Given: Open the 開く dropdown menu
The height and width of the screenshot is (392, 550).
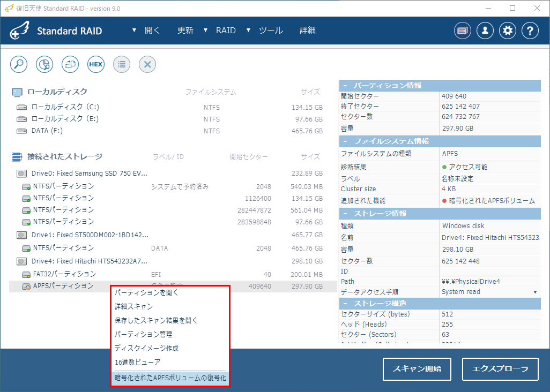Looking at the screenshot, I should pyautogui.click(x=147, y=31).
